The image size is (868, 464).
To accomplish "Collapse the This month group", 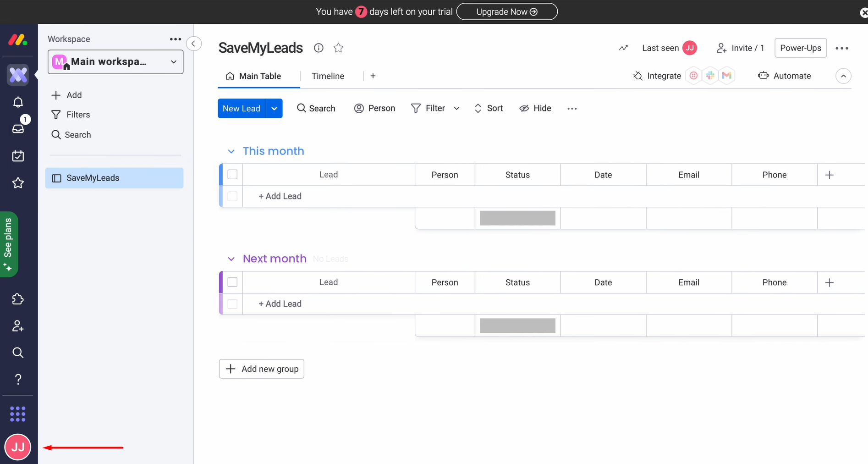I will pos(231,151).
